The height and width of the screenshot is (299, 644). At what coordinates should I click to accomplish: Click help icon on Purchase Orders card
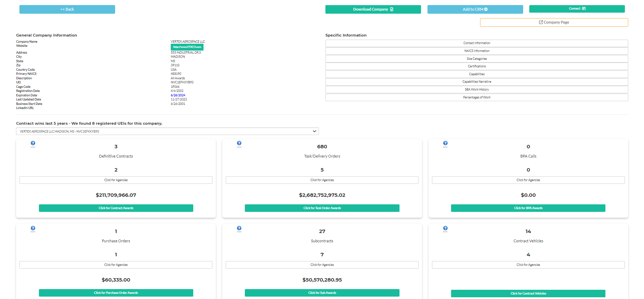pos(33,228)
